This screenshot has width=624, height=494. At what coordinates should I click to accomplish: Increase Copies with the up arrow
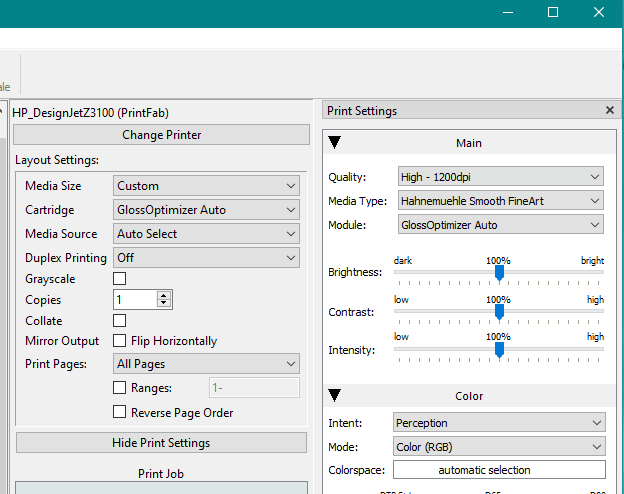pos(164,295)
